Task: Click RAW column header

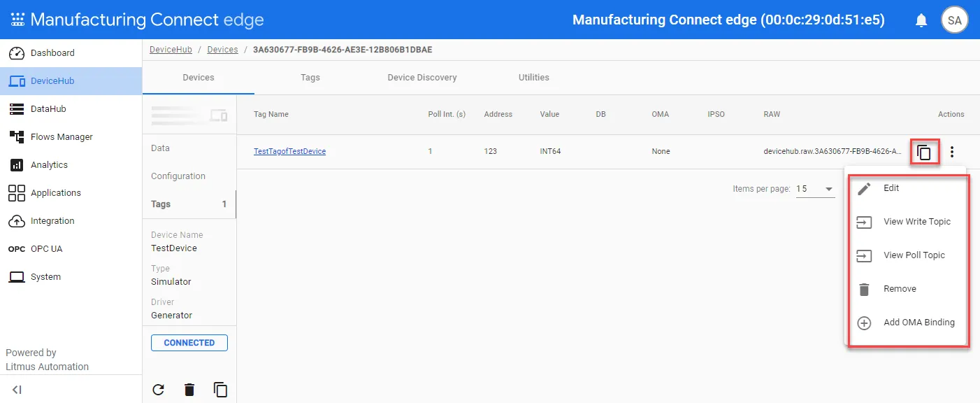Action: [772, 114]
